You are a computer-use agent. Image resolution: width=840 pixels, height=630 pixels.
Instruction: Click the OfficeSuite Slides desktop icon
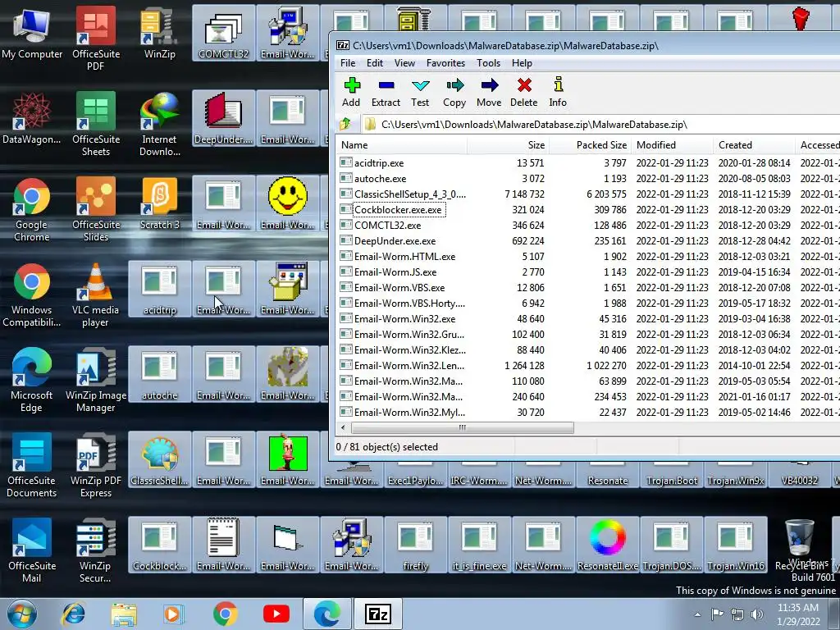tap(96, 210)
